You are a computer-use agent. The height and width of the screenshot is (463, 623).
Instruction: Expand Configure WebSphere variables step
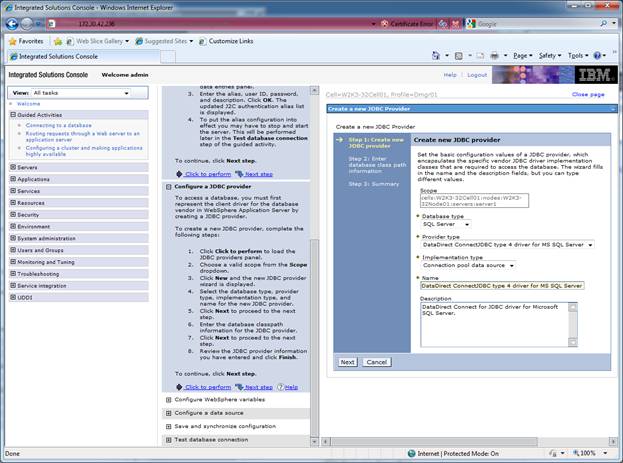(x=167, y=399)
